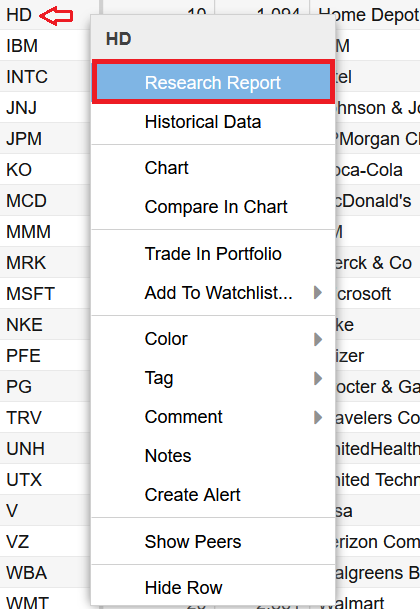The image size is (420, 609).
Task: Click the HD ticker in first row
Action: (19, 15)
